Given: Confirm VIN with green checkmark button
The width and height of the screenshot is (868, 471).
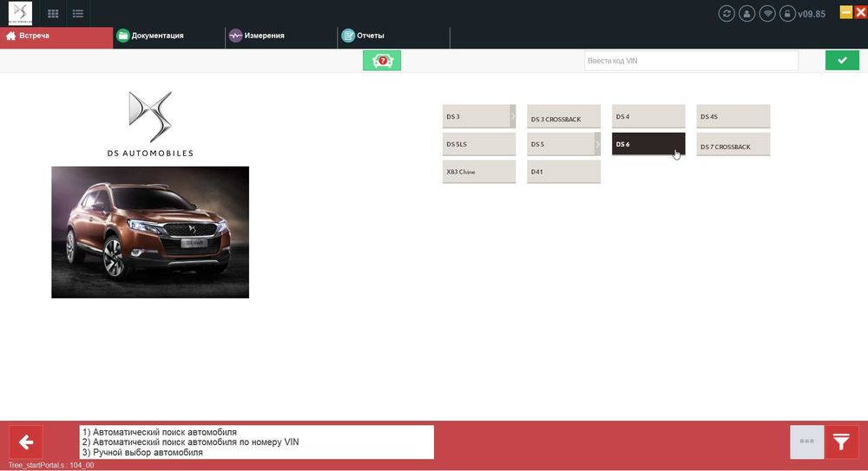Looking at the screenshot, I should 842,61.
